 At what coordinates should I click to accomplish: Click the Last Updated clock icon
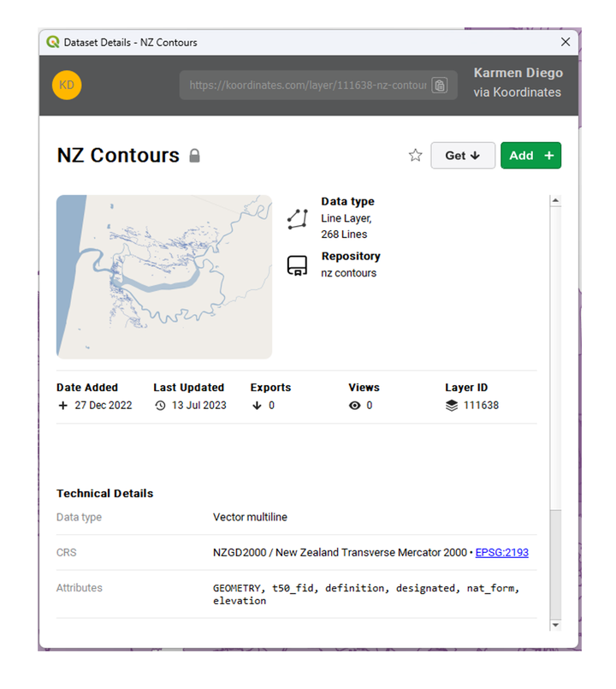tap(160, 406)
